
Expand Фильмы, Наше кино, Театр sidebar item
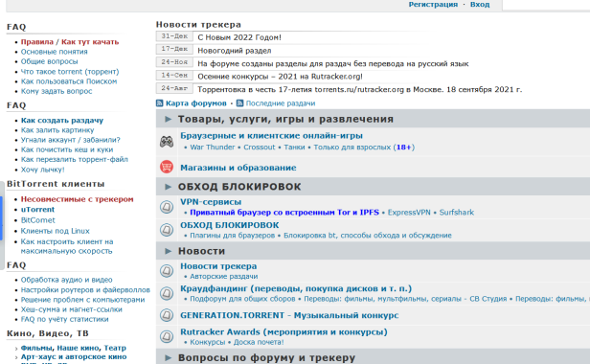(x=16, y=348)
